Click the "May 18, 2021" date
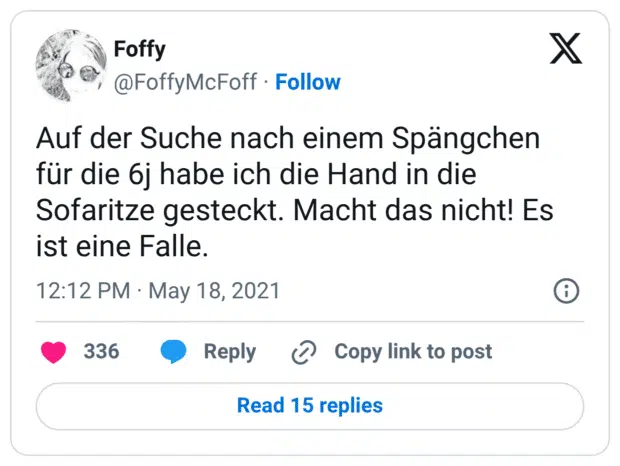620x466 pixels. (x=215, y=292)
